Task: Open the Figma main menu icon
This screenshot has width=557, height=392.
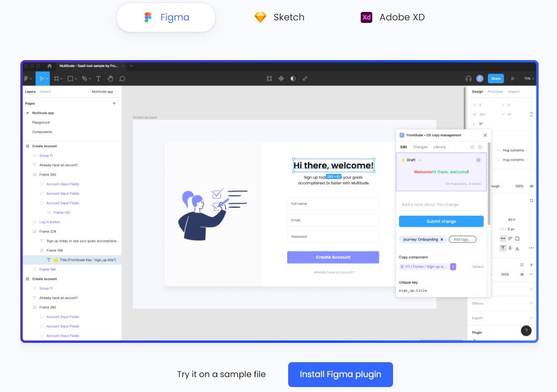Action: coord(27,78)
